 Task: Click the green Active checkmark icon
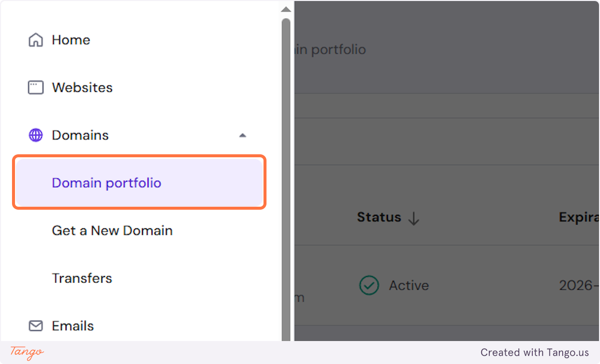pos(369,286)
